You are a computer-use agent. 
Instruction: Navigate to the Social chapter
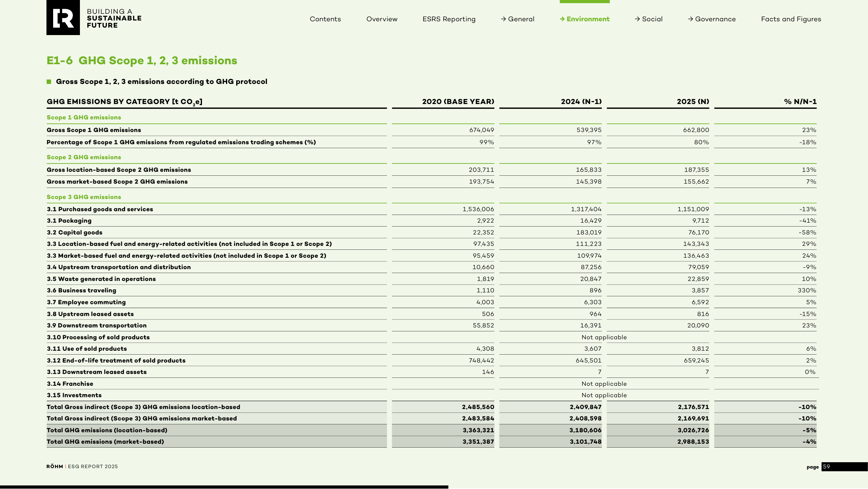click(x=649, y=19)
